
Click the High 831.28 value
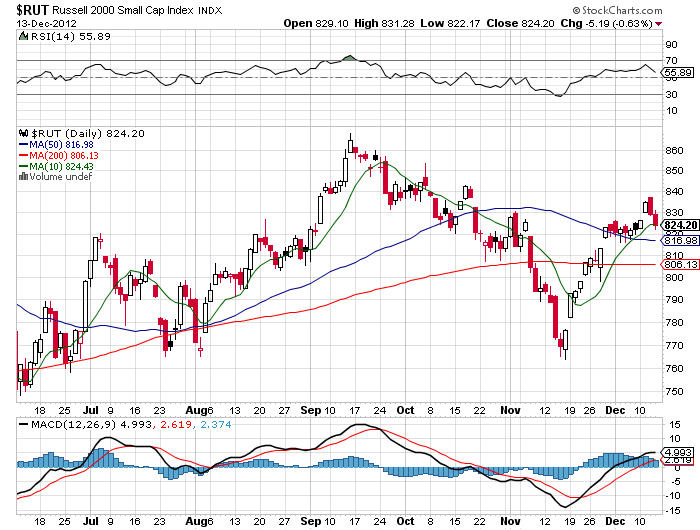384,23
